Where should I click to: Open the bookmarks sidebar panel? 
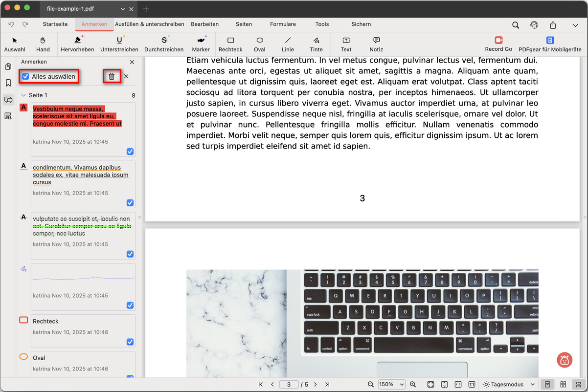point(8,83)
